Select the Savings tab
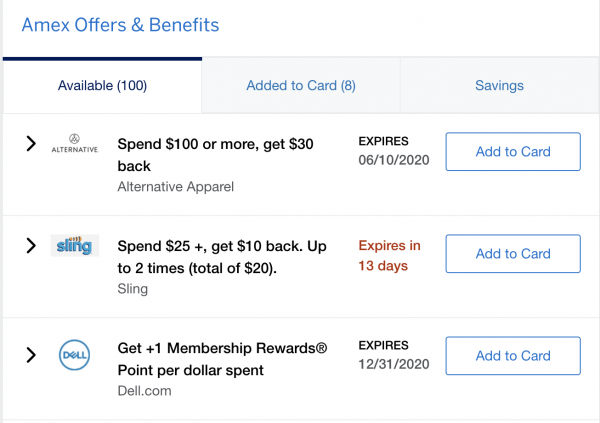Image resolution: width=600 pixels, height=423 pixels. pos(499,86)
